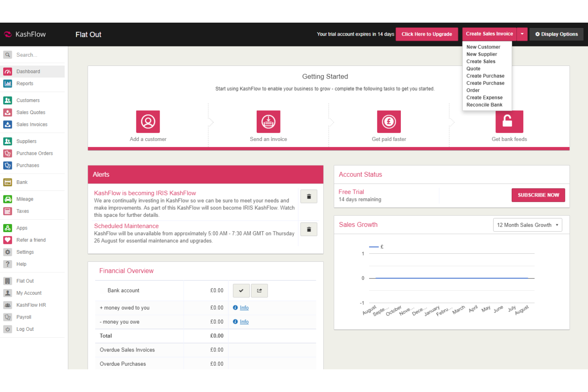
Task: Open Taxes via its calculator icon
Action: pos(8,211)
